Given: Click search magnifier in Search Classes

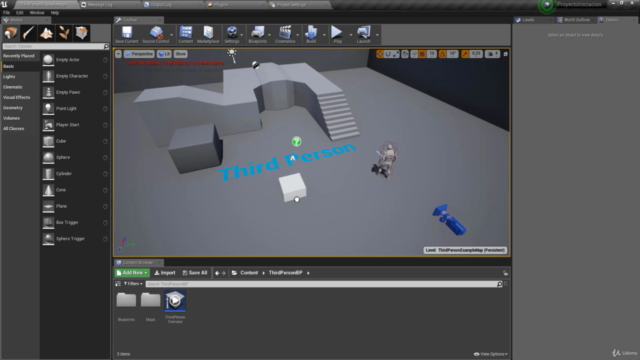Looking at the screenshot, I should coord(106,47).
